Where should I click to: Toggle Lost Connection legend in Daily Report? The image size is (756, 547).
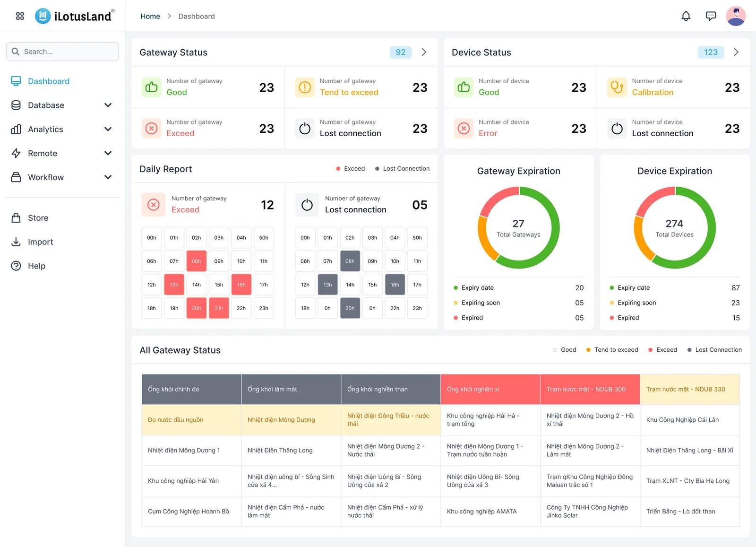(402, 169)
